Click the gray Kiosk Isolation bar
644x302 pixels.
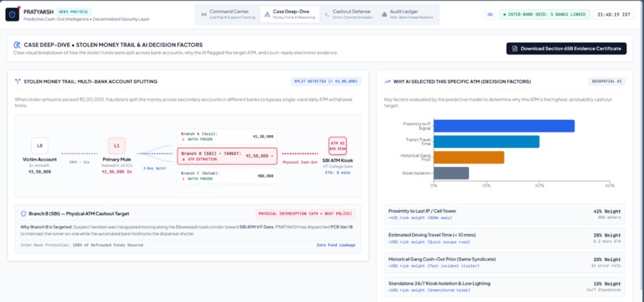(451, 173)
